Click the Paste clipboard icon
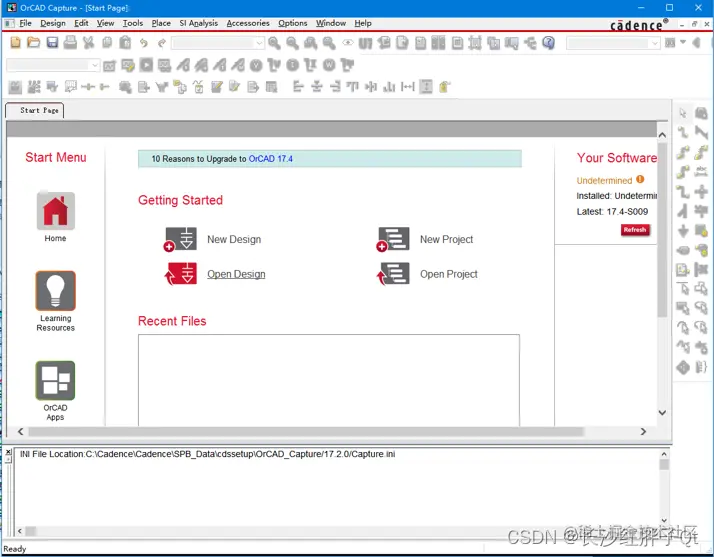The height and width of the screenshot is (557, 714). point(125,43)
